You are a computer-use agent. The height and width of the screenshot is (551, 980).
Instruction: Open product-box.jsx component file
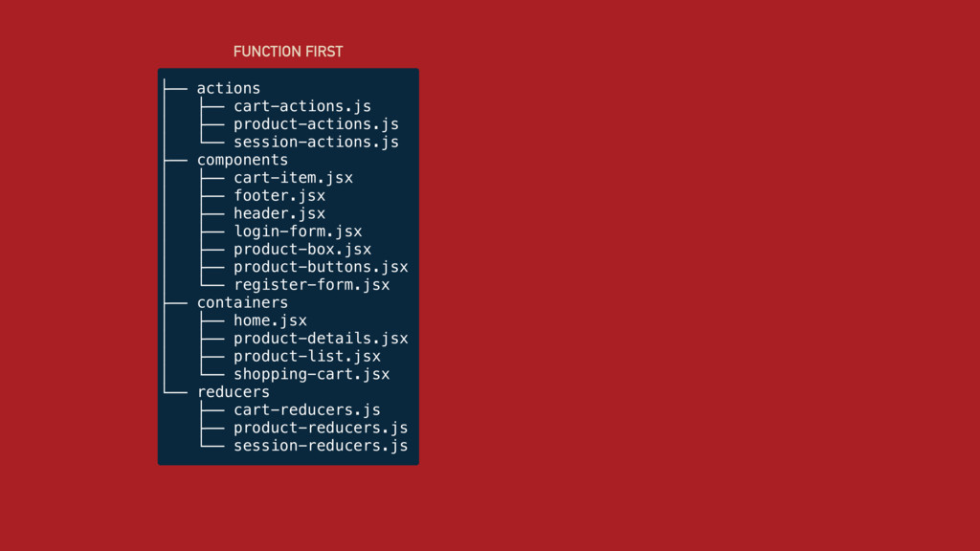pos(301,249)
